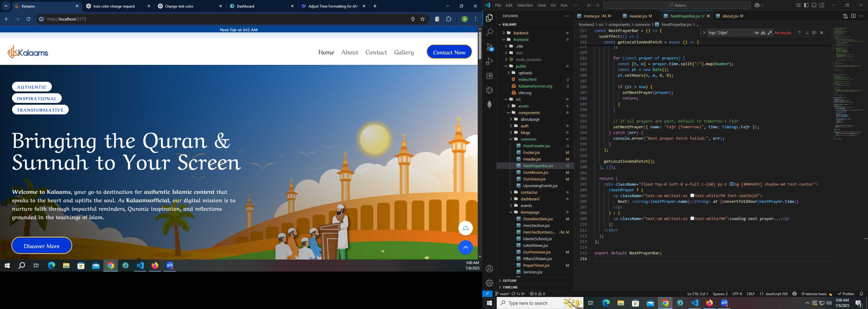Open the Extensions view in VS Code
The image size is (868, 309).
489,76
